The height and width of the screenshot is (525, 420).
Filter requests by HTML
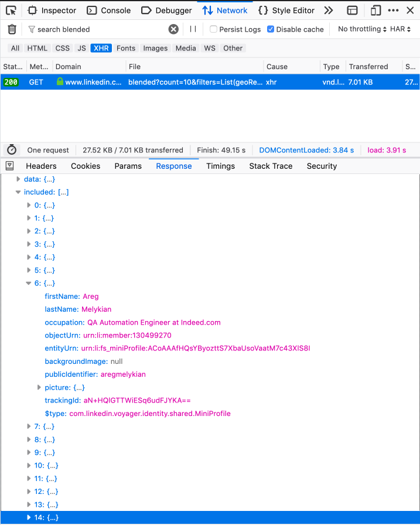pyautogui.click(x=37, y=48)
